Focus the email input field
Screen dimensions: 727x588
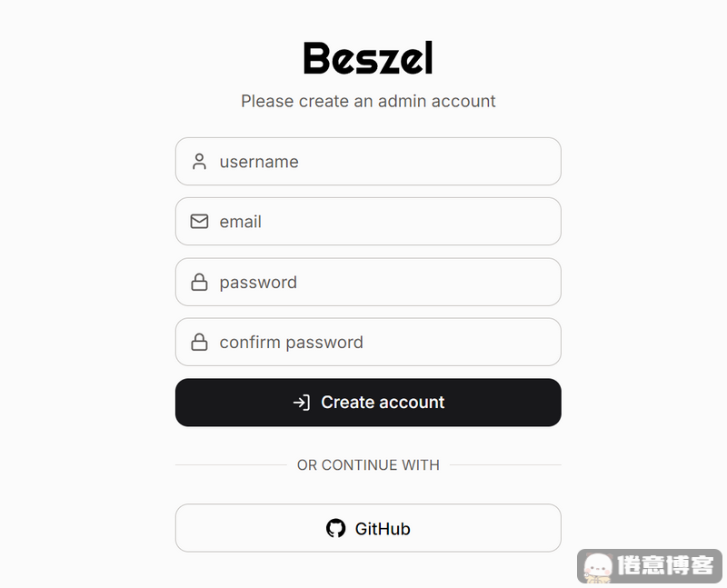[382, 222]
